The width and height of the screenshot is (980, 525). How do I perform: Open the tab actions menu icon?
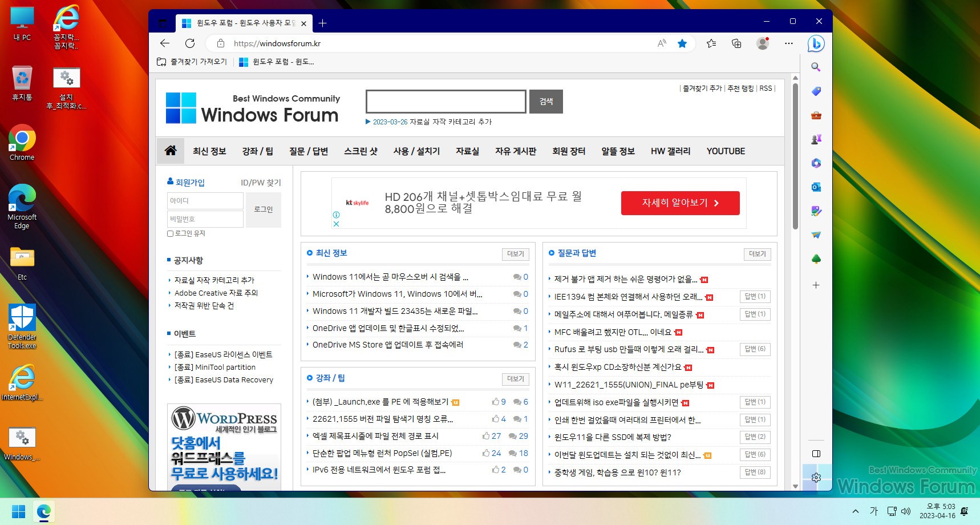point(163,23)
